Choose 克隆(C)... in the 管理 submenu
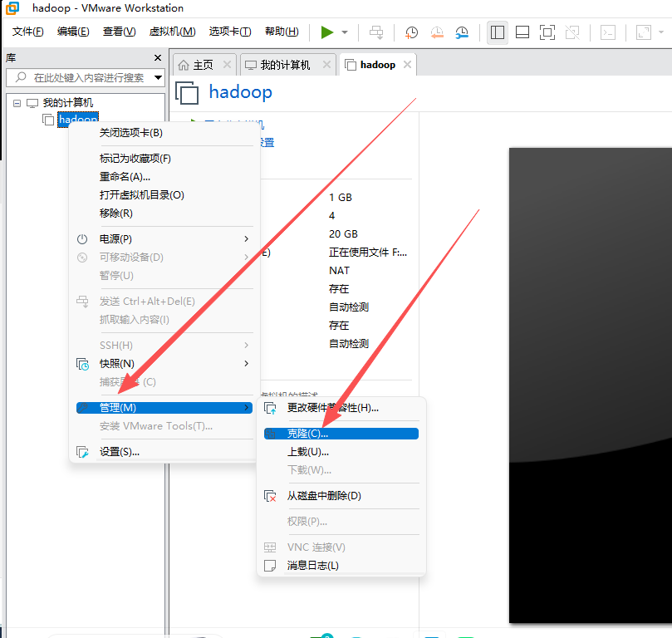Screen dimensions: 672x638 341,434
